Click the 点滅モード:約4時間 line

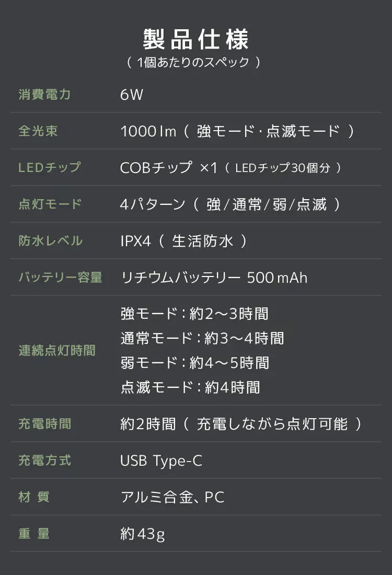click(190, 387)
